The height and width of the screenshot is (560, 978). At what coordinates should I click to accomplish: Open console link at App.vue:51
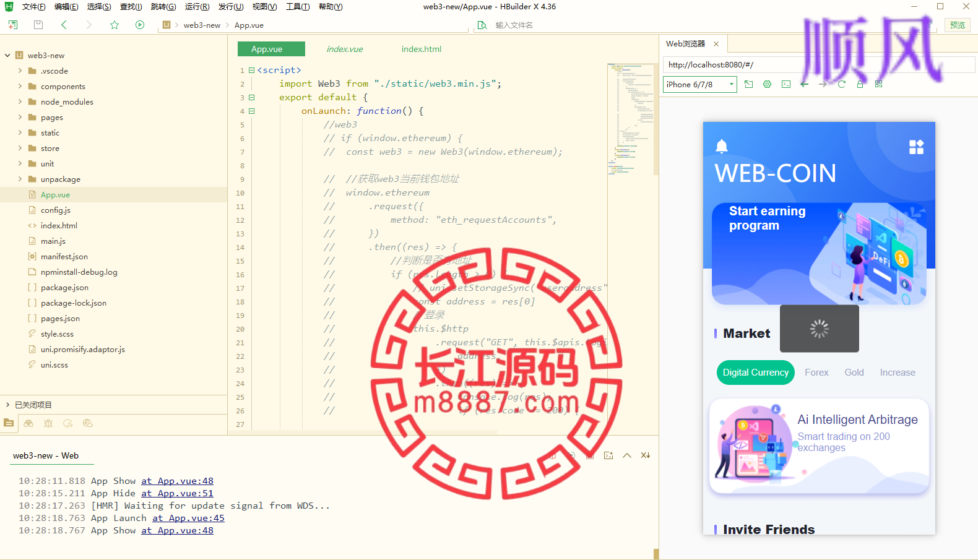(x=177, y=493)
